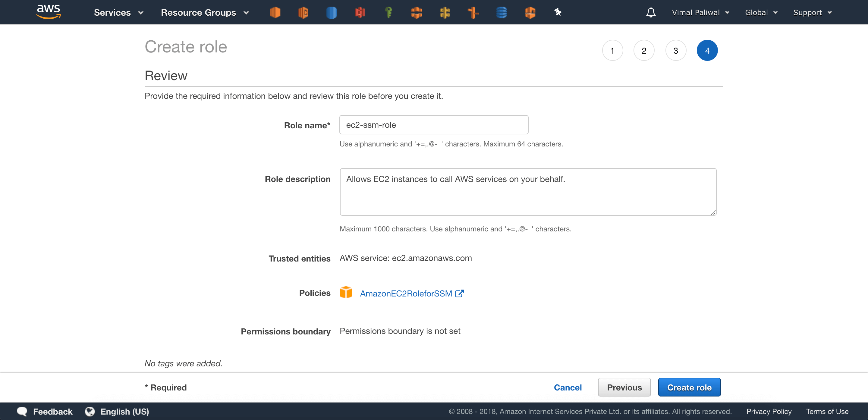Open the Support dropdown menu

(813, 12)
